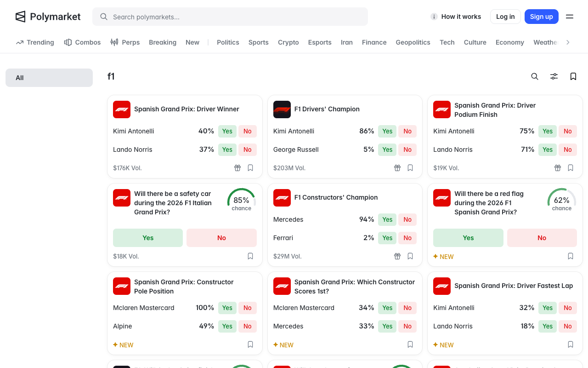Click gift icon on Constructors' Champion card

point(397,256)
